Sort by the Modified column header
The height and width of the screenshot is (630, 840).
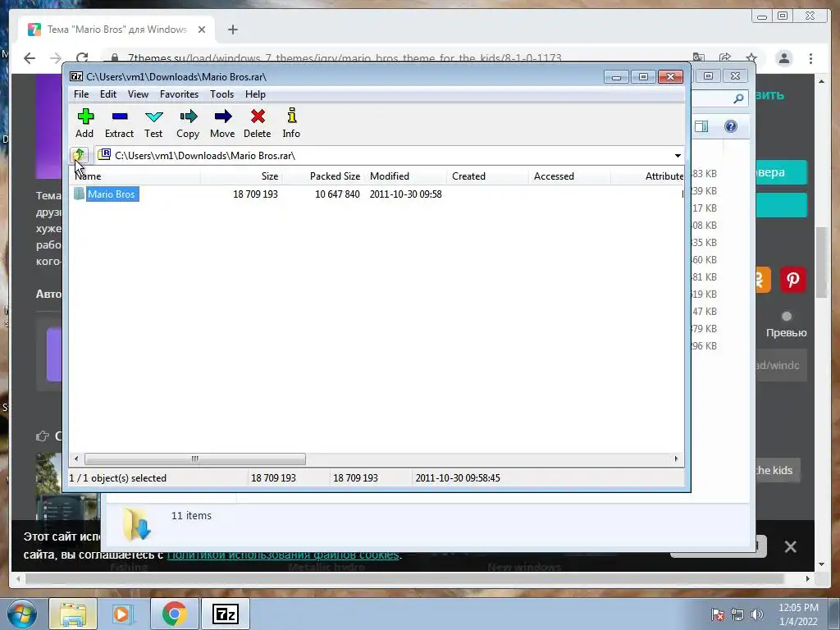pos(405,176)
